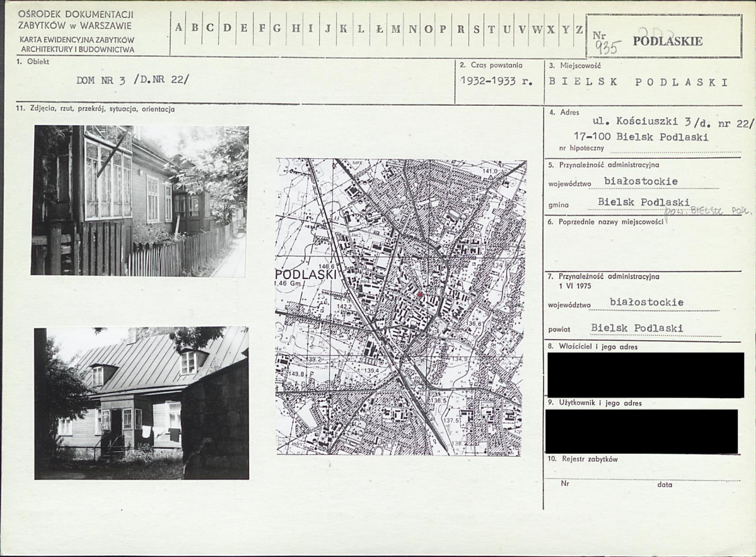756x557 pixels.
Task: Click the label '4. Adres'
Action: 564,112
